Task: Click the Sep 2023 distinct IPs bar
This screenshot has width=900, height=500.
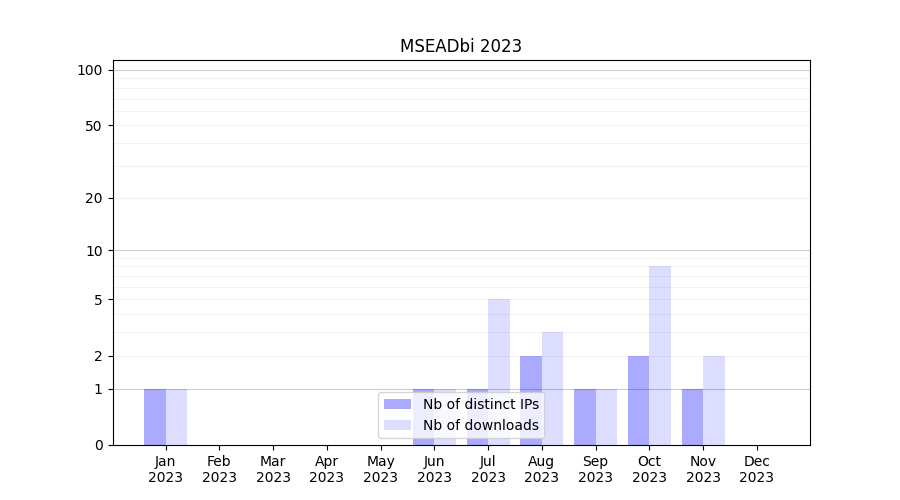Action: pos(585,417)
